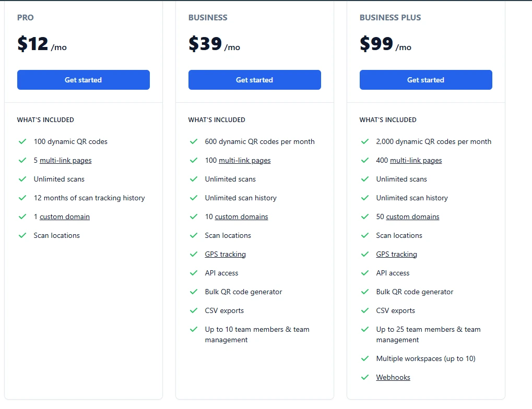Click Get started under the Pro plan
532x409 pixels.
(84, 80)
